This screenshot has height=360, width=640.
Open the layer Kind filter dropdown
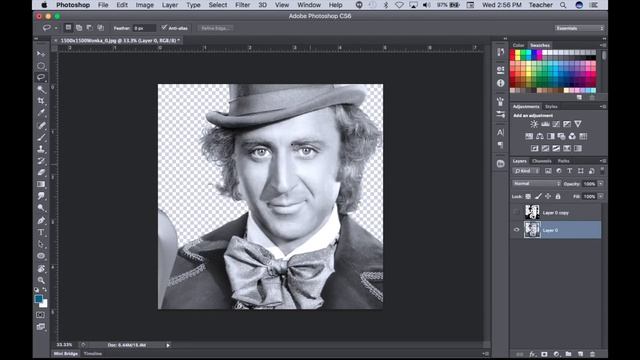point(527,171)
